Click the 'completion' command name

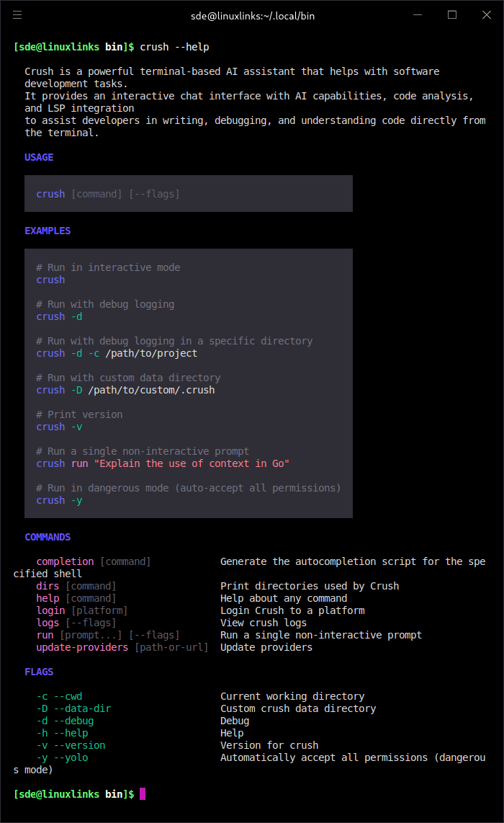[65, 561]
